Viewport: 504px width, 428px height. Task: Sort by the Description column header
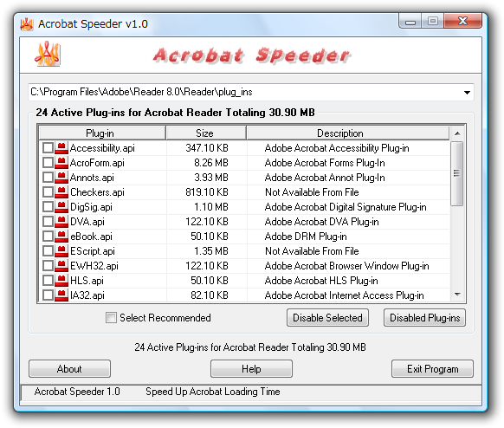(x=348, y=133)
